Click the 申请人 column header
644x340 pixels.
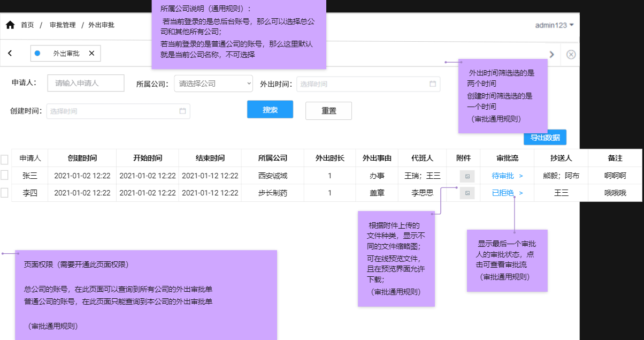click(30, 158)
